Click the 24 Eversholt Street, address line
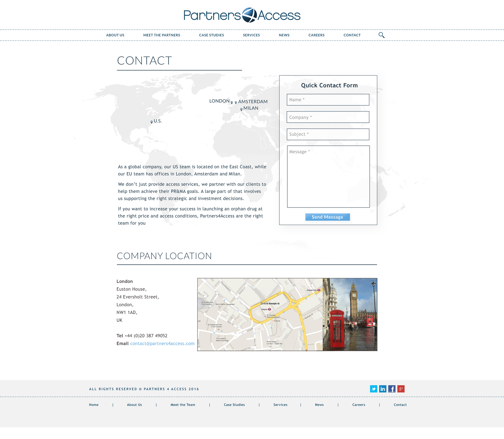The height and width of the screenshot is (439, 504). pos(138,297)
